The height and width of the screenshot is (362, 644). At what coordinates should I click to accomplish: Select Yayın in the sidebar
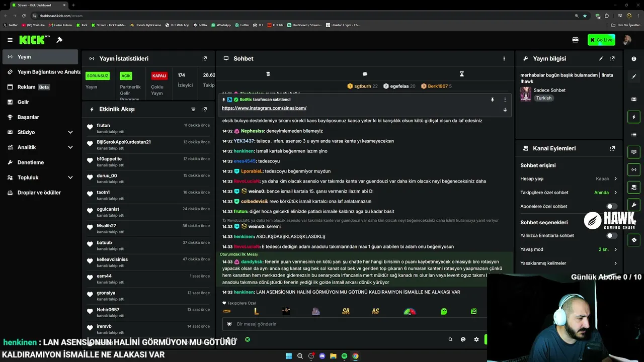pyautogui.click(x=40, y=57)
